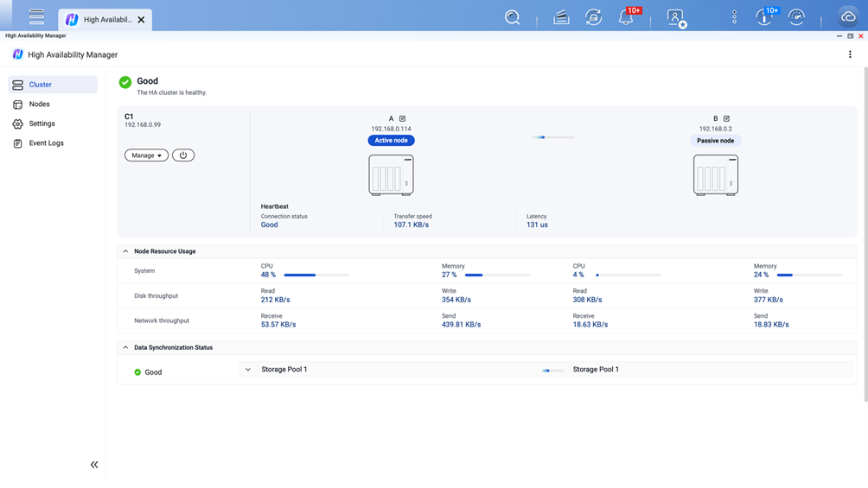
Task: Click the cluster power button icon
Action: [183, 155]
